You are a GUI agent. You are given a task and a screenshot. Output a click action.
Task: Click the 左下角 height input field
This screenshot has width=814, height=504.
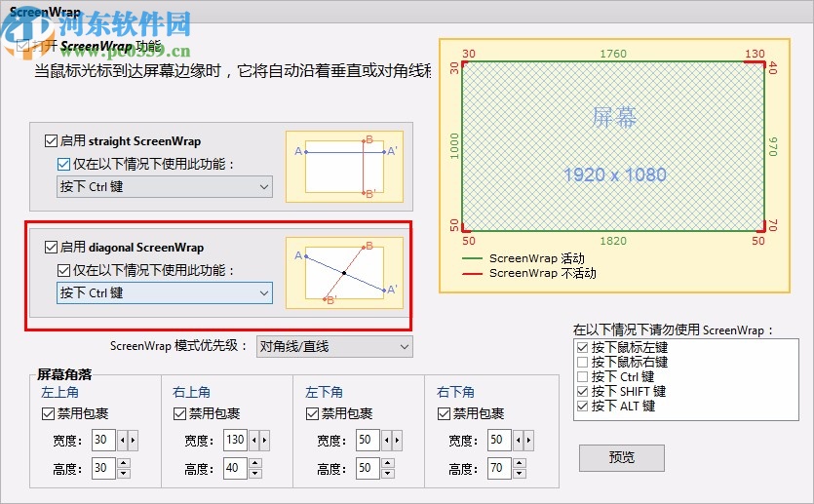point(368,468)
